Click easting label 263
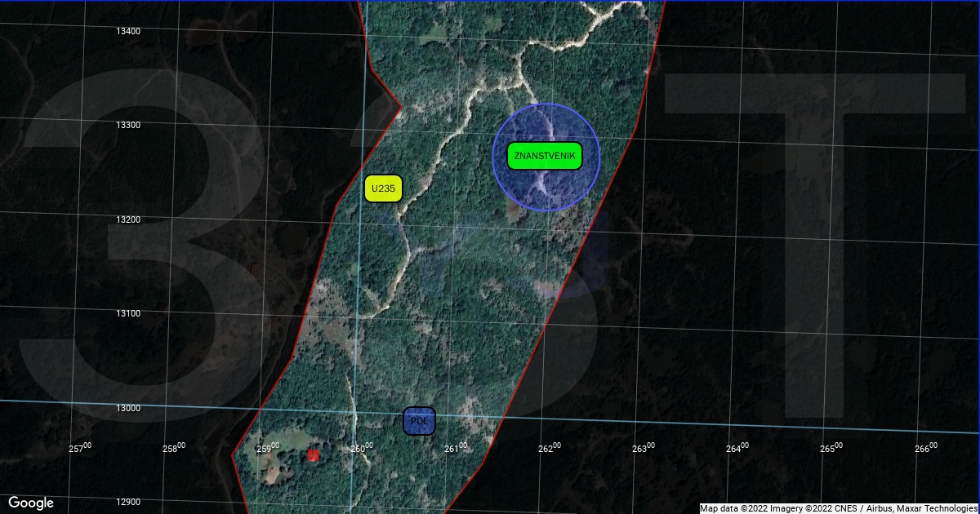This screenshot has width=980, height=514. pos(644,448)
